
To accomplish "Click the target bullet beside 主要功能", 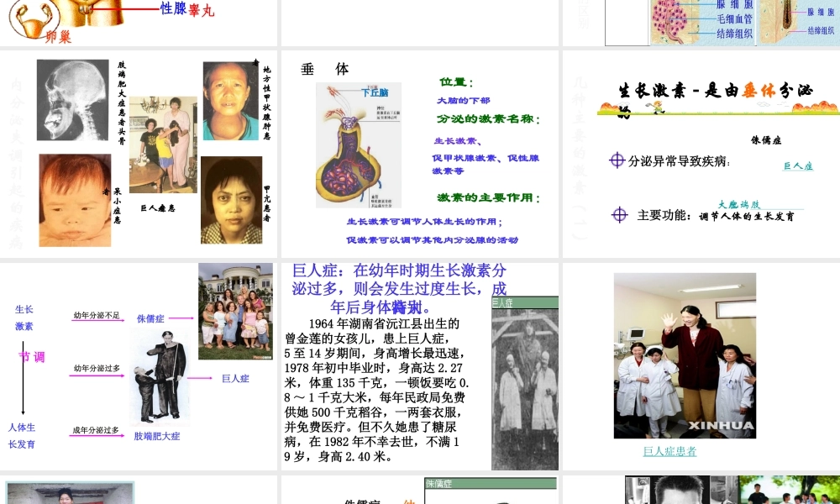I will coord(619,215).
